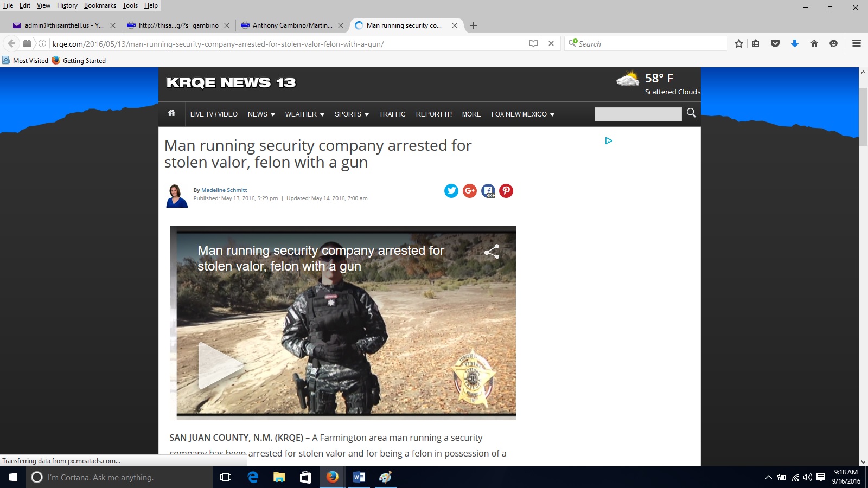This screenshot has height=488, width=868.
Task: Click the KRQE home icon in navbar
Action: [x=171, y=113]
